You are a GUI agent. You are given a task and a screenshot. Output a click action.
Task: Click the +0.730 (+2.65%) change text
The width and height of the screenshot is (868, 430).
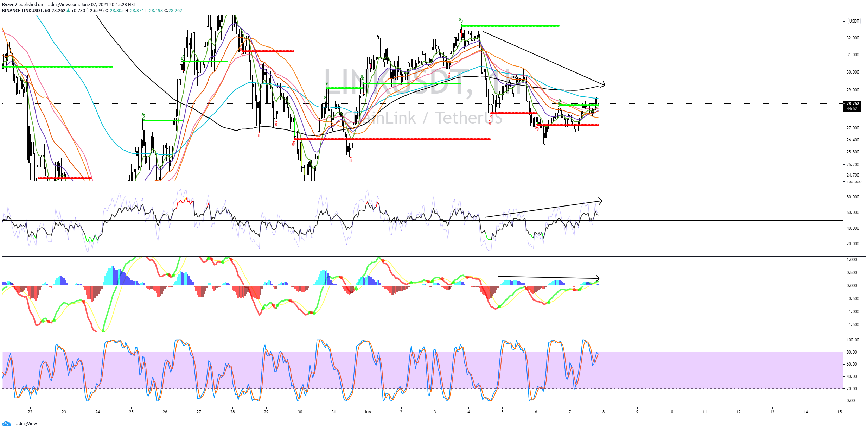[x=87, y=11]
